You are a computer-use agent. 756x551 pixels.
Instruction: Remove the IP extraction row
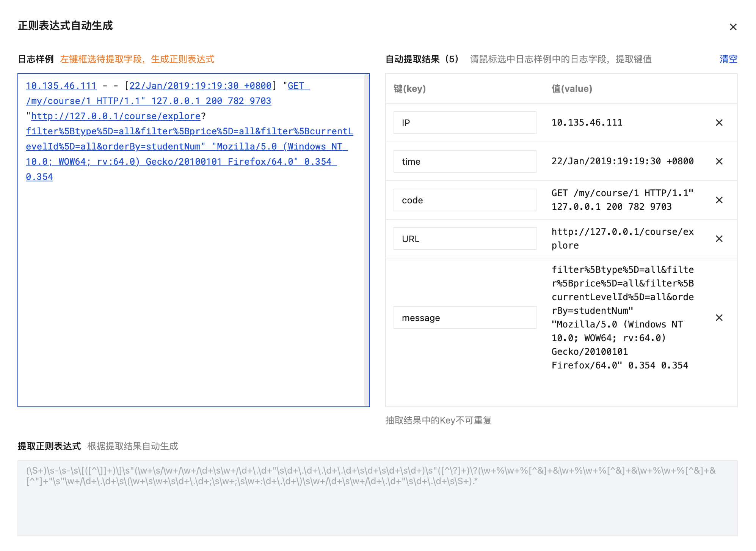[719, 123]
